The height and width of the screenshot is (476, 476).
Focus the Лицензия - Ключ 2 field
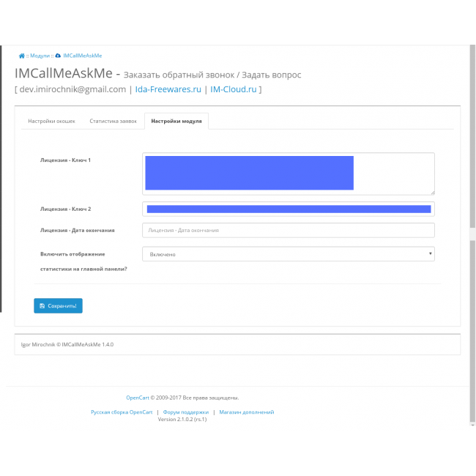tap(288, 209)
